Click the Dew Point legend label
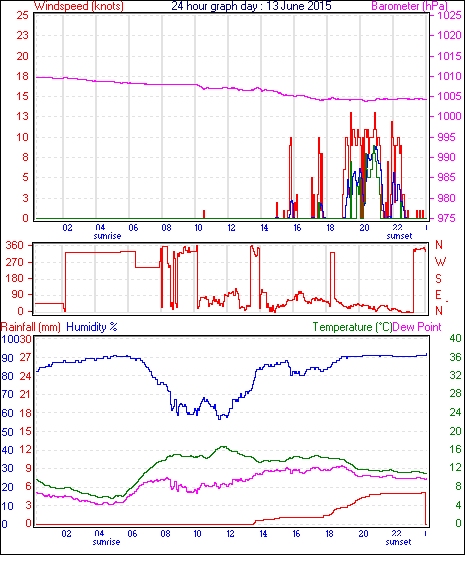 tap(417, 327)
